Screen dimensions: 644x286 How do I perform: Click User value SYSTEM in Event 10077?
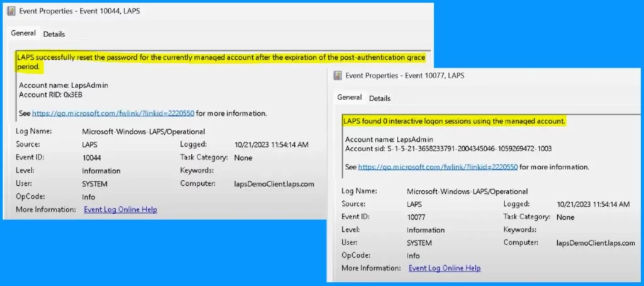click(x=419, y=243)
